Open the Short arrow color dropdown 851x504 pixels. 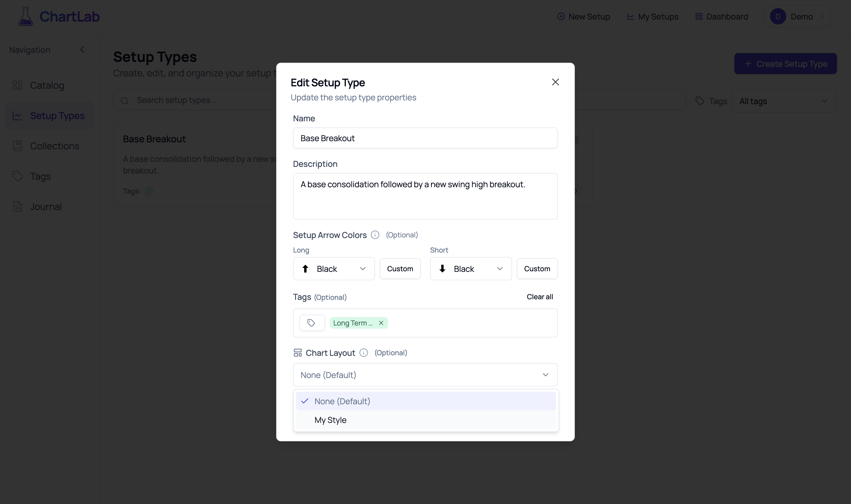pyautogui.click(x=471, y=269)
